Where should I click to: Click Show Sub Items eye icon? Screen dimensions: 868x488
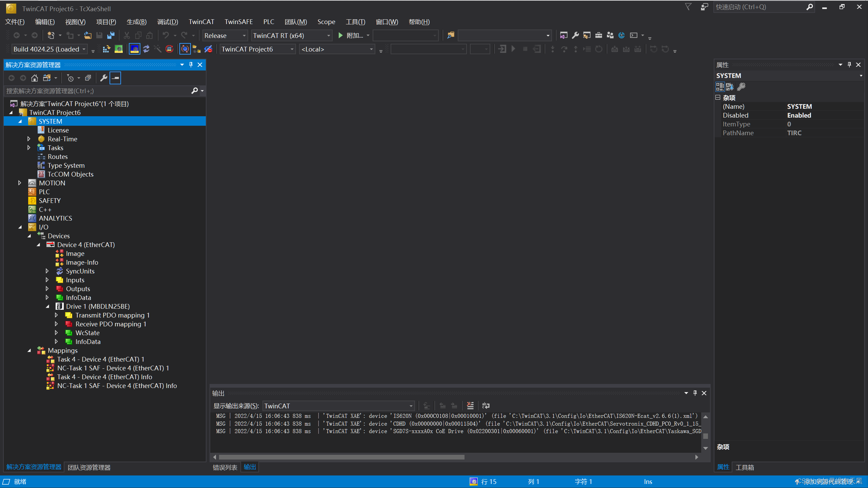click(x=208, y=49)
